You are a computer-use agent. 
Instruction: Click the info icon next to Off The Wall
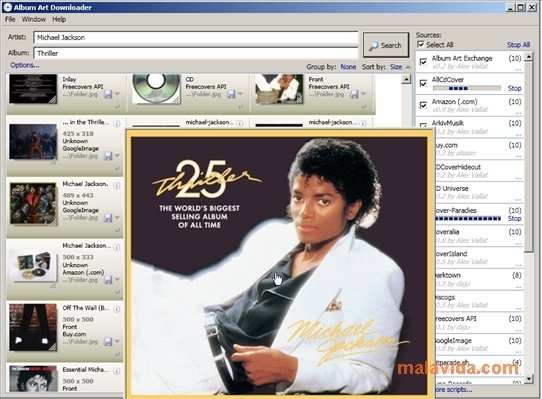pos(117,309)
